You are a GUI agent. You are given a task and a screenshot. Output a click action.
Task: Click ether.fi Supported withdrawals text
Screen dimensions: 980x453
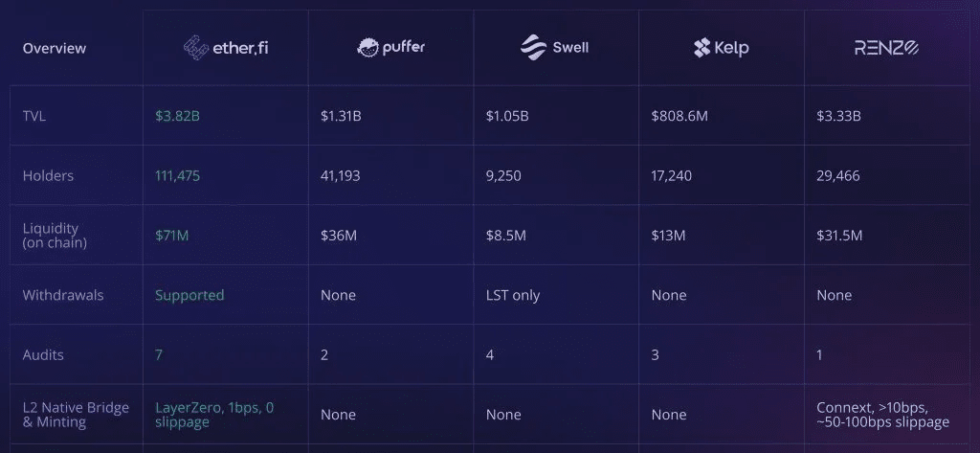[x=189, y=295]
